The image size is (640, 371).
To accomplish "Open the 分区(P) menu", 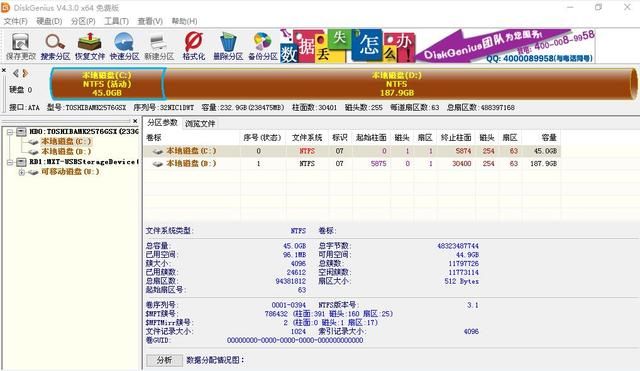I will pos(83,21).
